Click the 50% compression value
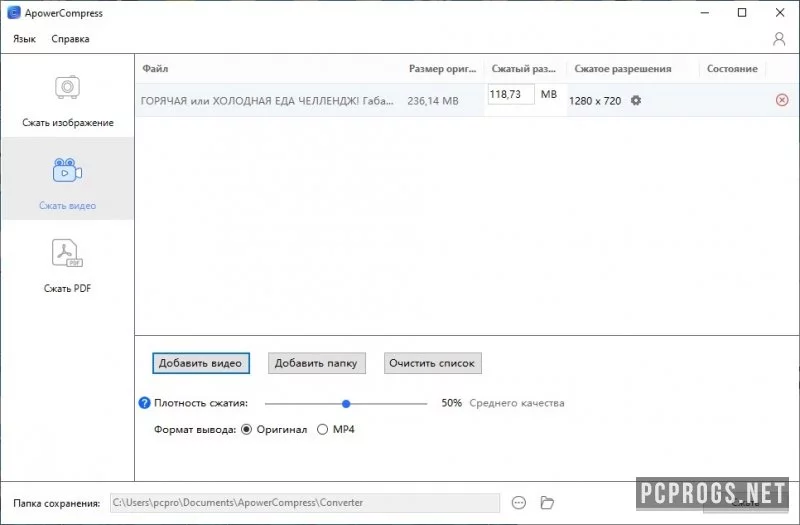 [x=452, y=403]
